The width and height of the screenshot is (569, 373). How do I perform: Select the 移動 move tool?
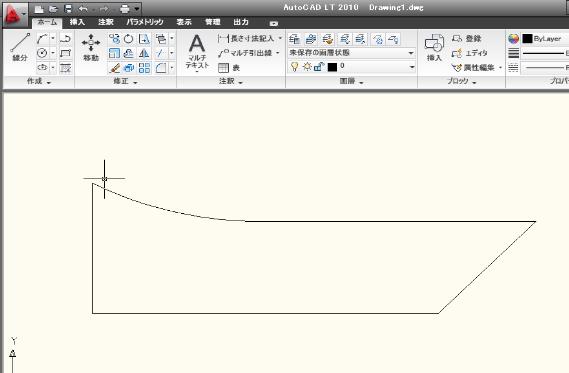click(91, 47)
